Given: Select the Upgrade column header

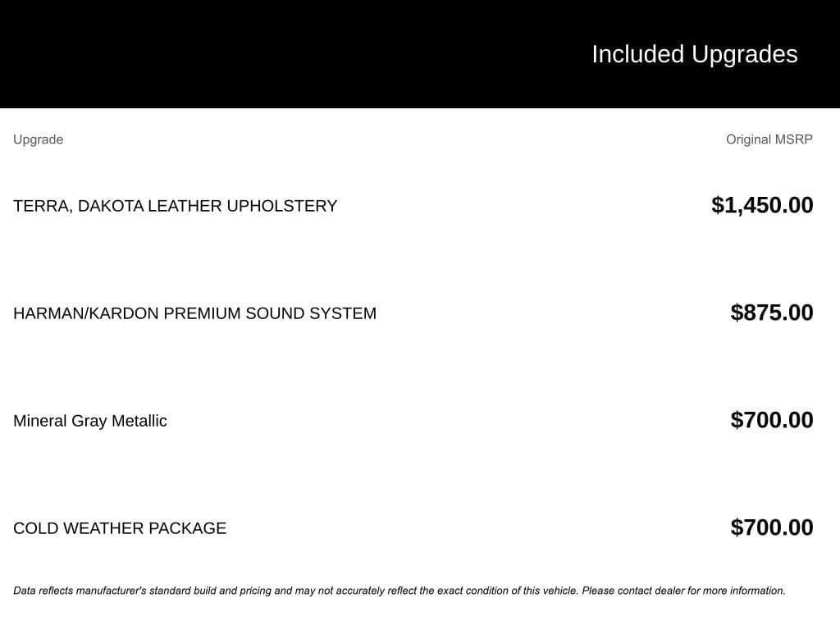Looking at the screenshot, I should [x=38, y=139].
